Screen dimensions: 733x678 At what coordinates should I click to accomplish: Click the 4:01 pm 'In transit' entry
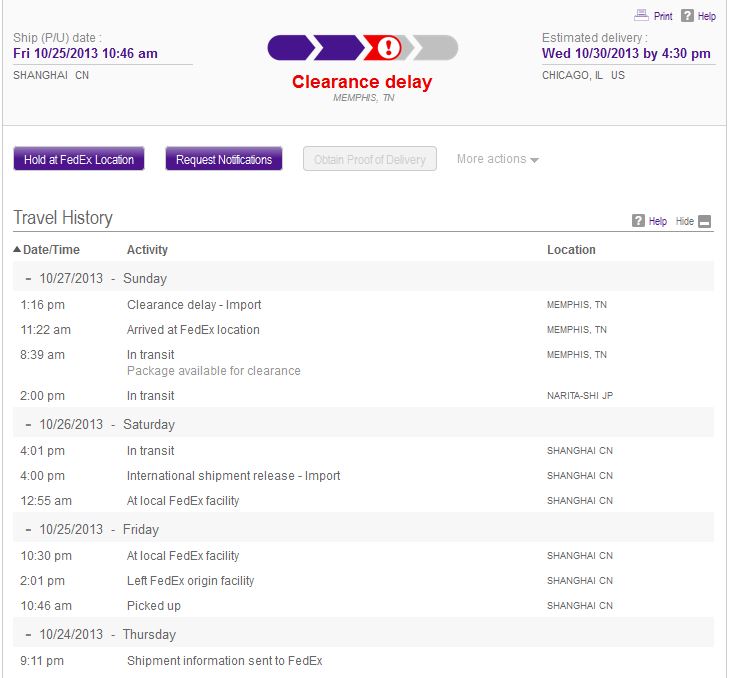[151, 451]
